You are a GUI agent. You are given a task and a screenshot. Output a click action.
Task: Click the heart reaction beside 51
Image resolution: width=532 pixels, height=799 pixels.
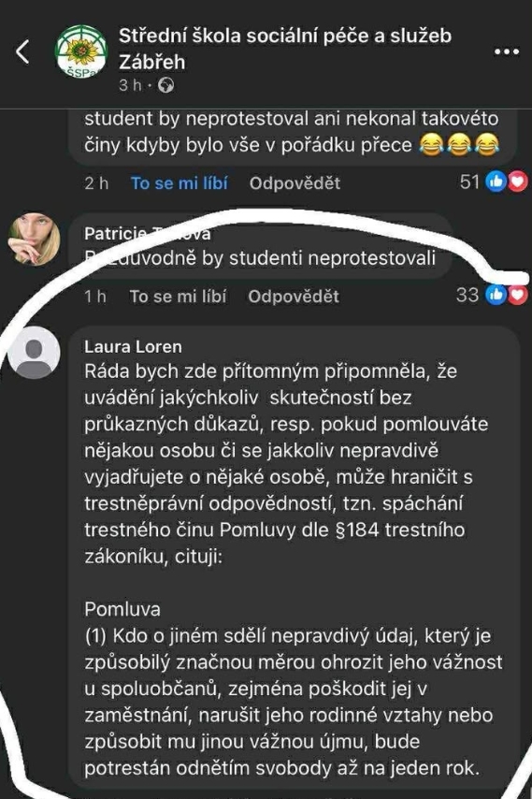[517, 182]
